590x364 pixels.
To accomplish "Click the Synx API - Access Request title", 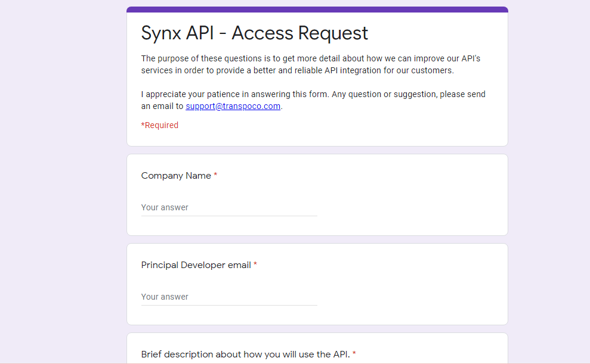I will 254,33.
